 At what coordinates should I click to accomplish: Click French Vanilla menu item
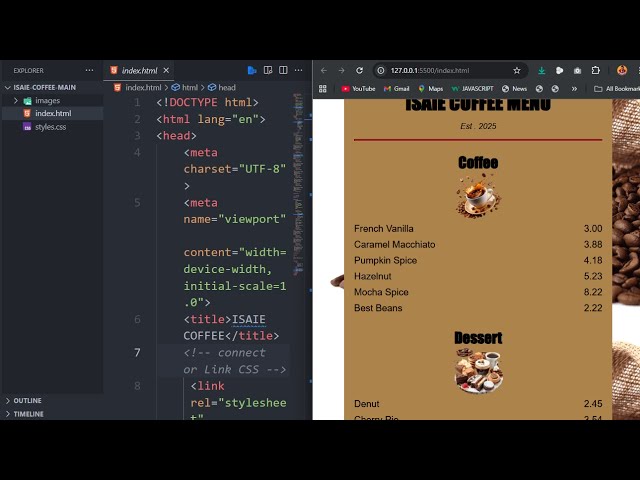click(x=384, y=229)
